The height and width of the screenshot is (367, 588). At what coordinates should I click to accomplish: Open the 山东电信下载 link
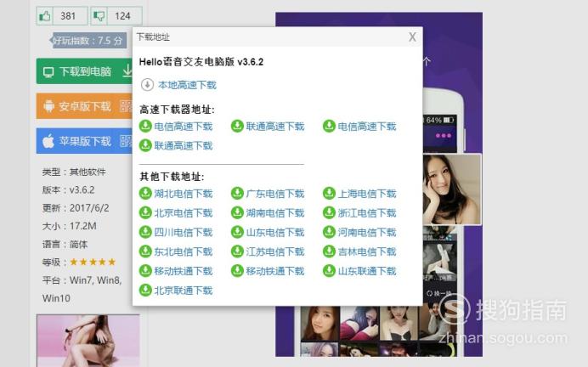pyautogui.click(x=274, y=233)
